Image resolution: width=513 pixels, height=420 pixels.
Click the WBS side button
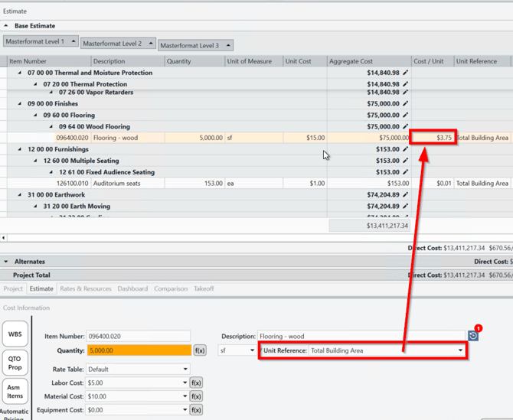tap(15, 334)
